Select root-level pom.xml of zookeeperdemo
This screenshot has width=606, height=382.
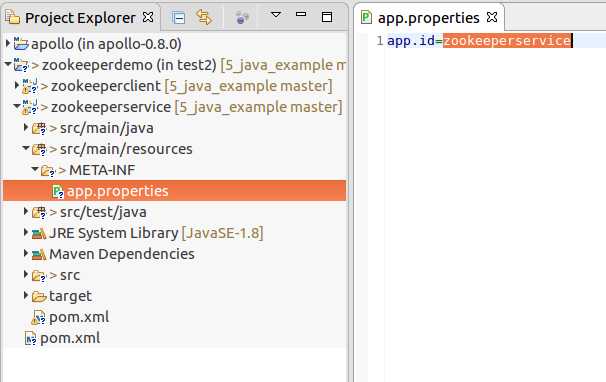tap(70, 338)
